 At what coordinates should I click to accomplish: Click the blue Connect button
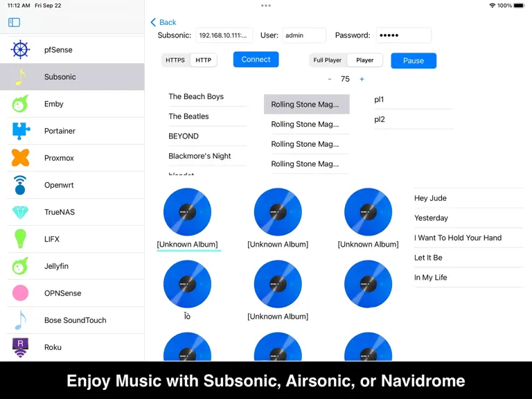pos(256,60)
